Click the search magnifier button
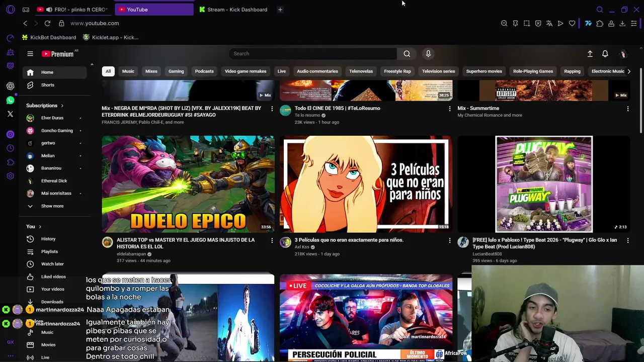644x362 pixels. point(407,54)
